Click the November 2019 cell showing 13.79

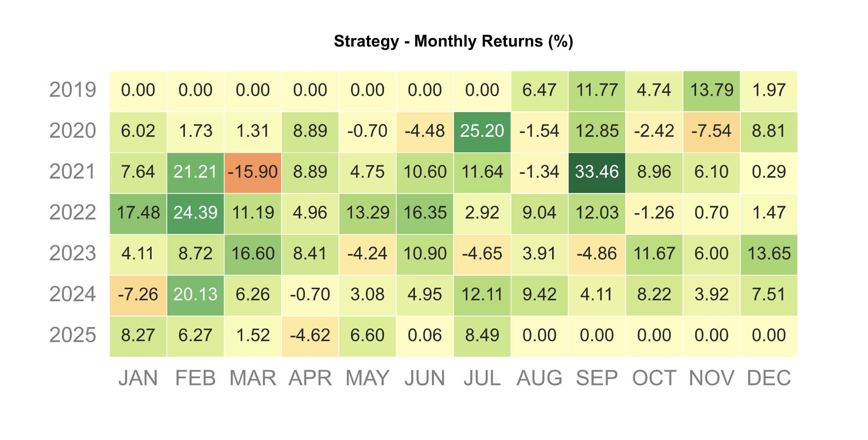(711, 91)
